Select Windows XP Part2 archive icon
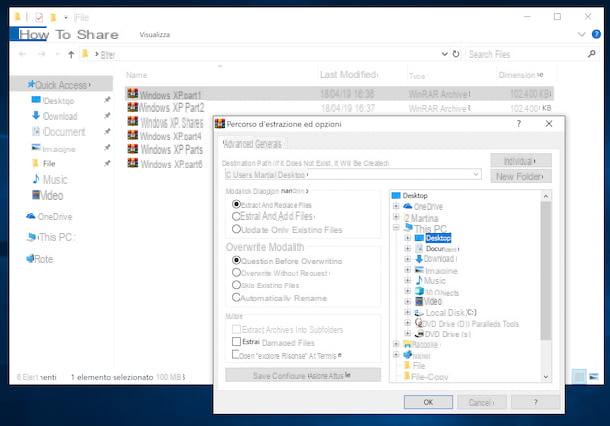The height and width of the screenshot is (426, 610). coord(133,107)
